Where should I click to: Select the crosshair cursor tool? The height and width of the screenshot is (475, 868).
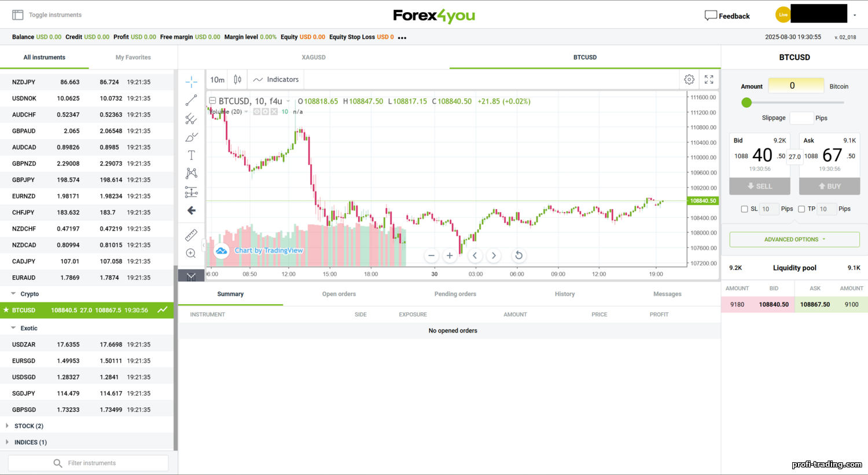191,82
